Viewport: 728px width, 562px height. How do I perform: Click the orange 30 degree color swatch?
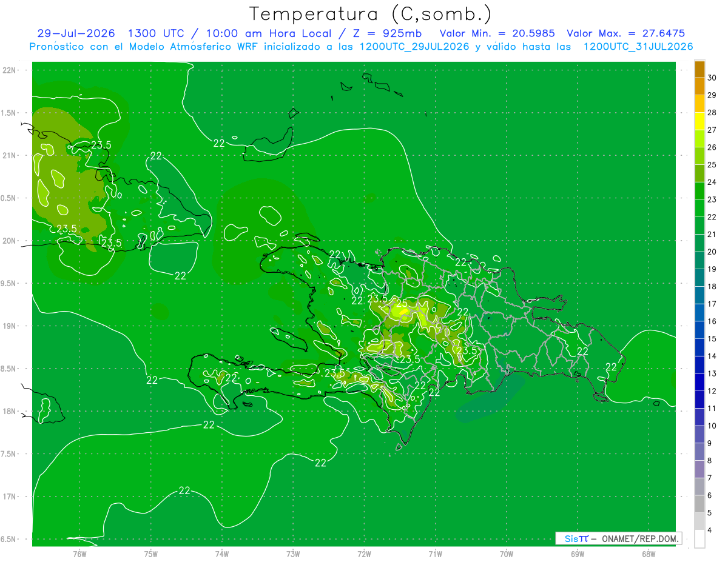(699, 69)
